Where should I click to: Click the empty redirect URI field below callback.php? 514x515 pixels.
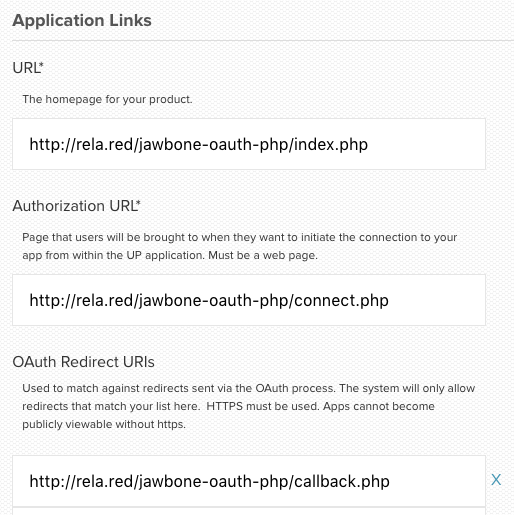pyautogui.click(x=249, y=511)
